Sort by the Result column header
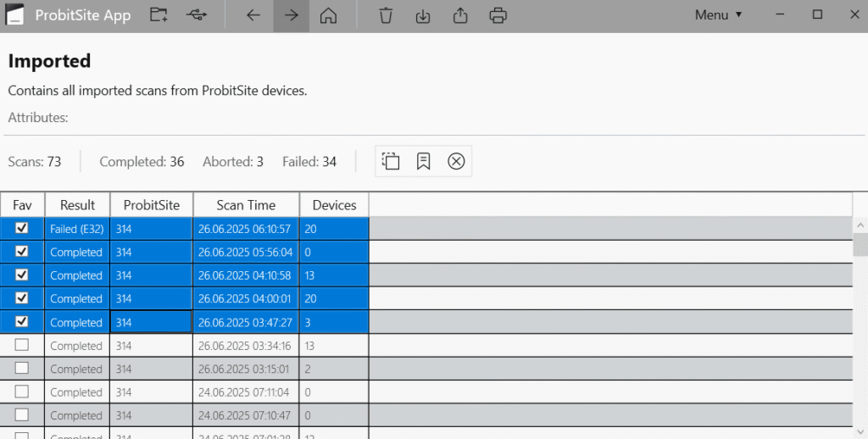 click(77, 205)
